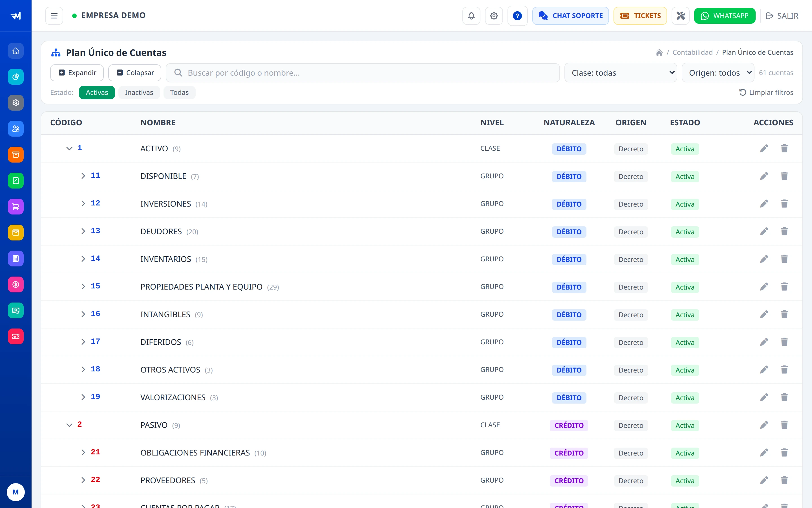Viewport: 812px width, 508px height.
Task: Click the WHATSAPP button
Action: (725, 16)
